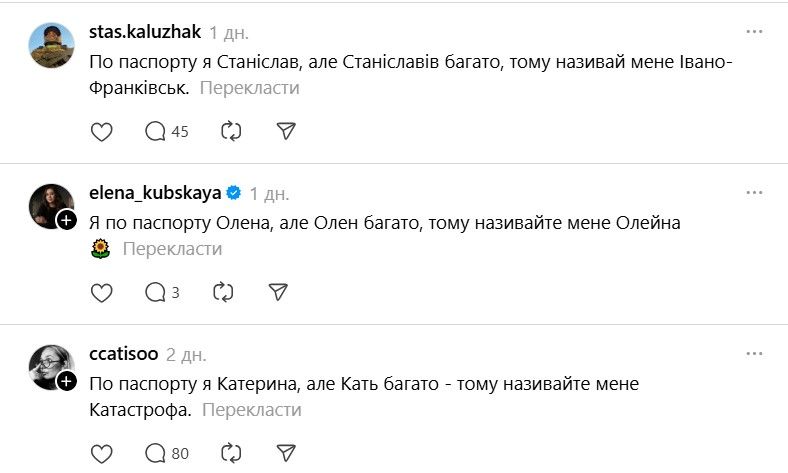The image size is (788, 473).
Task: Reply to elena_kubskaya's post
Action: 161,292
